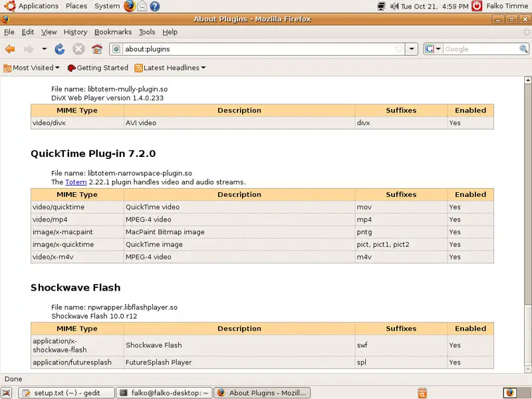Click the pict, pict1, pict2 suffixes cell
The image size is (532, 399).
[x=401, y=245]
